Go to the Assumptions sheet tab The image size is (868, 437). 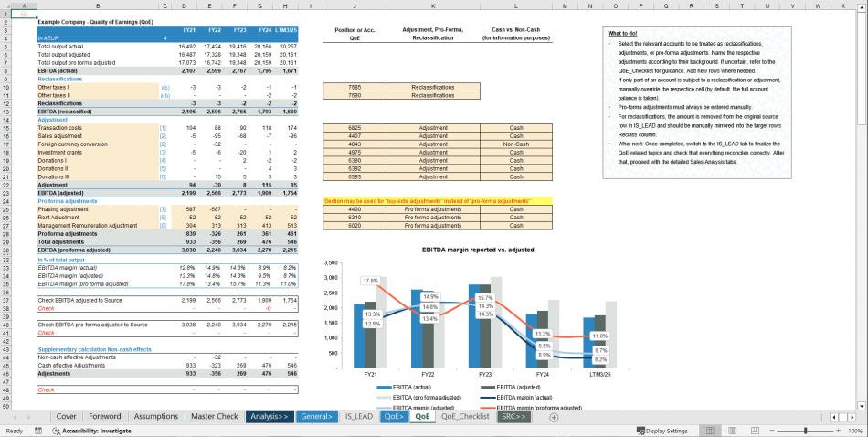[156, 416]
